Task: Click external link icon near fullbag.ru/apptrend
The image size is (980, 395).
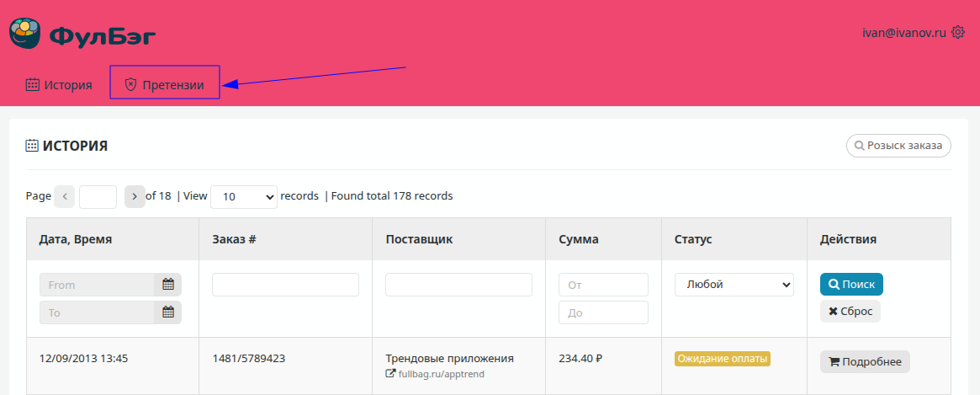Action: pos(390,374)
